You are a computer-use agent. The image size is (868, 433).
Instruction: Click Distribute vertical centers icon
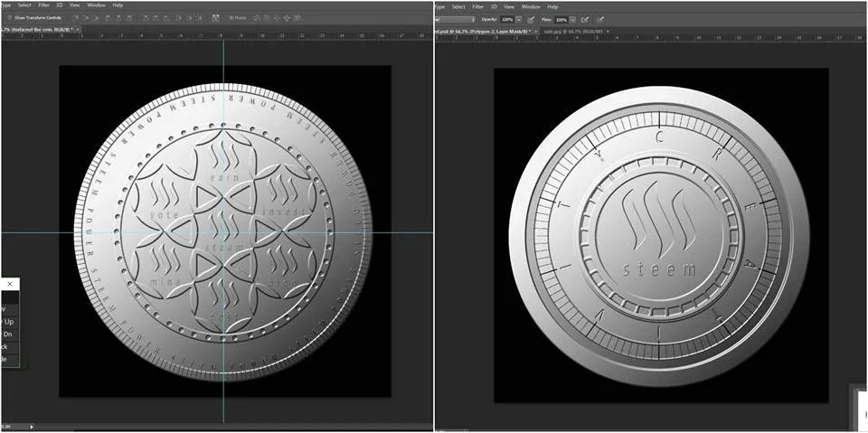[156, 18]
